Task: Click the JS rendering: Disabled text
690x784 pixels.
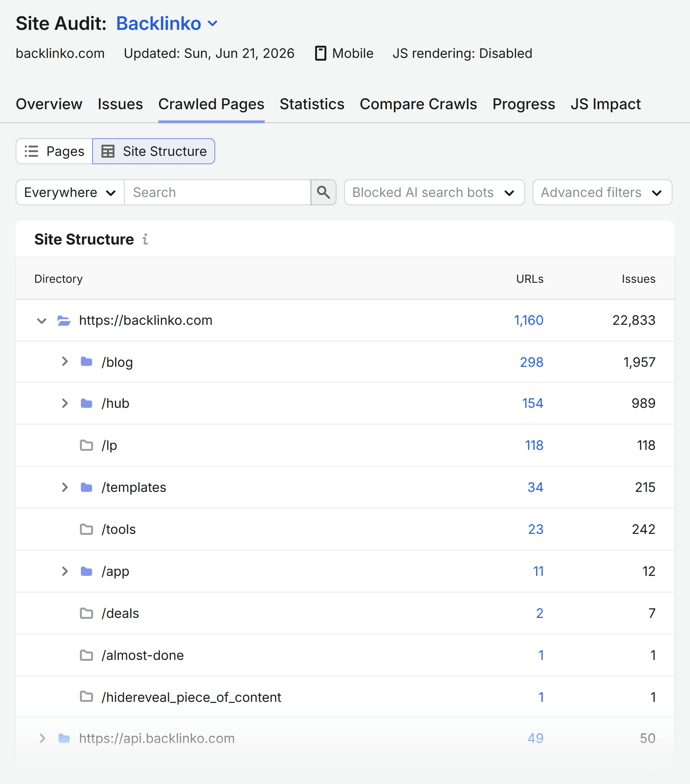Action: 462,53
